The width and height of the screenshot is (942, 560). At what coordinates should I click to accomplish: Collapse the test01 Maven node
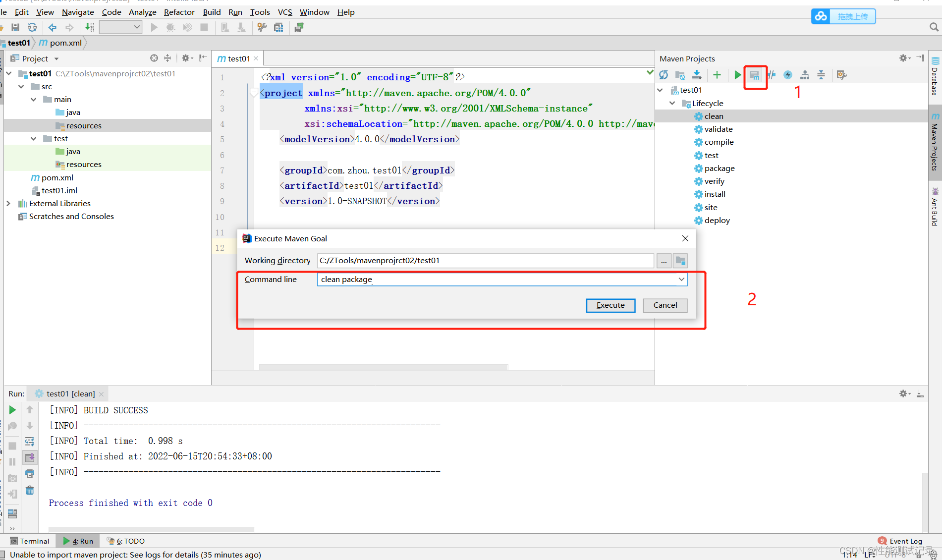point(660,90)
